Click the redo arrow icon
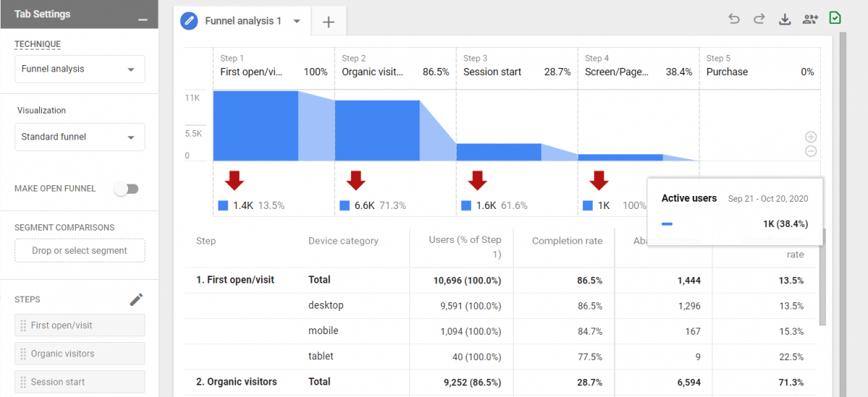Screen dimensions: 868x397 (759, 20)
